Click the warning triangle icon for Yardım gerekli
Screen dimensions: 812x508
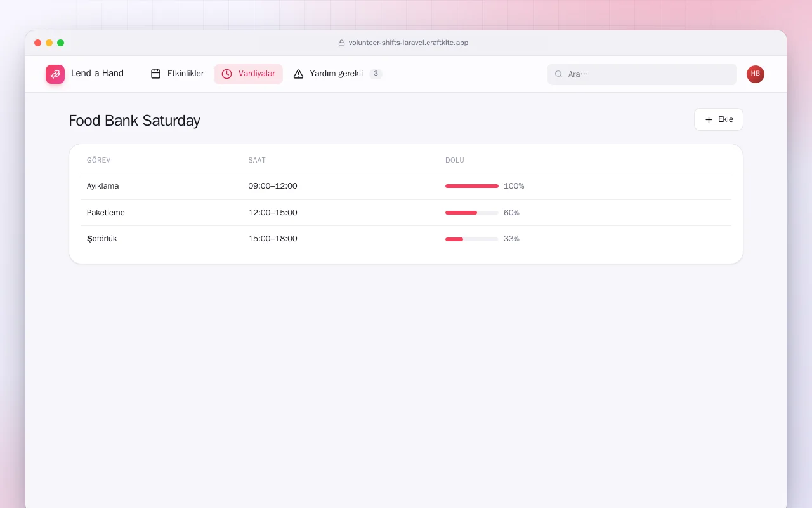pyautogui.click(x=298, y=74)
